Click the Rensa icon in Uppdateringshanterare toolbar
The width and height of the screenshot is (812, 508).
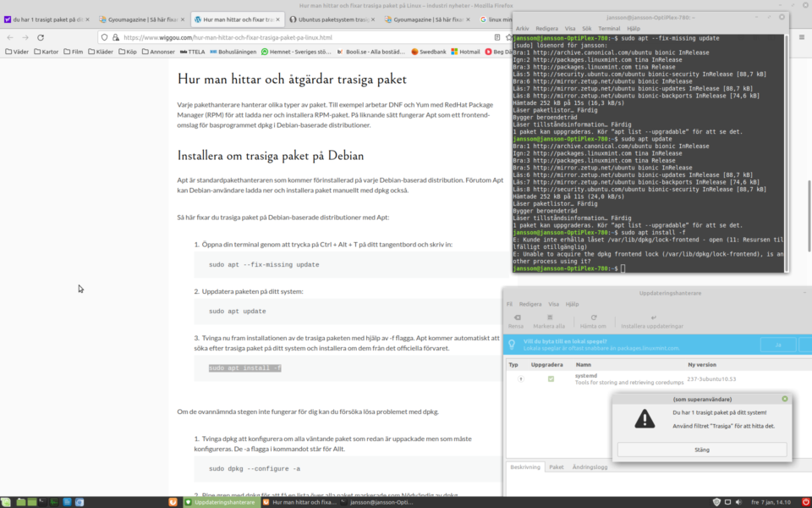point(516,317)
